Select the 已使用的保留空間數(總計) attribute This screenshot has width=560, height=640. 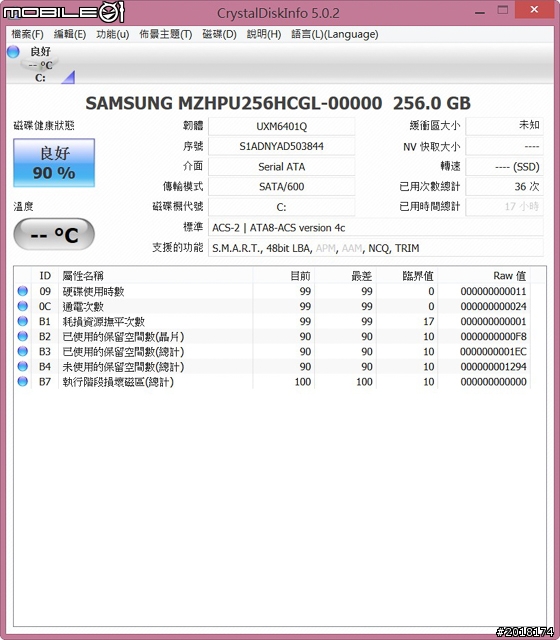[x=123, y=352]
